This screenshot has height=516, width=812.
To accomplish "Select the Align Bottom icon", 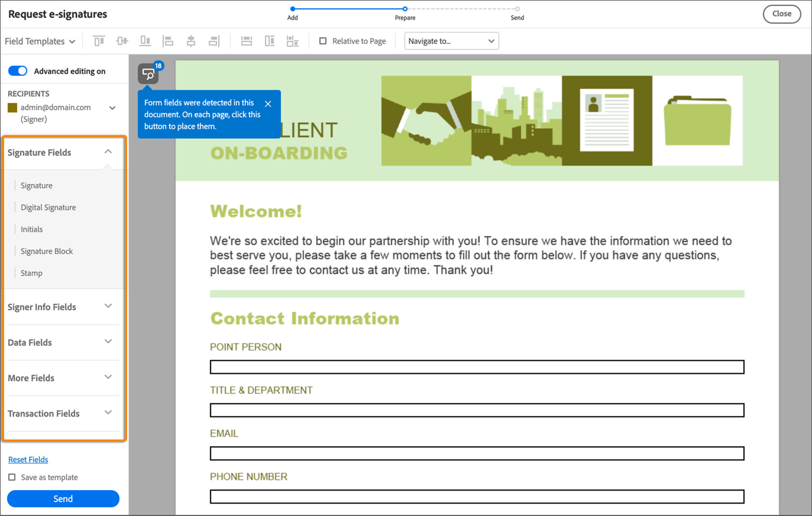I will (145, 41).
